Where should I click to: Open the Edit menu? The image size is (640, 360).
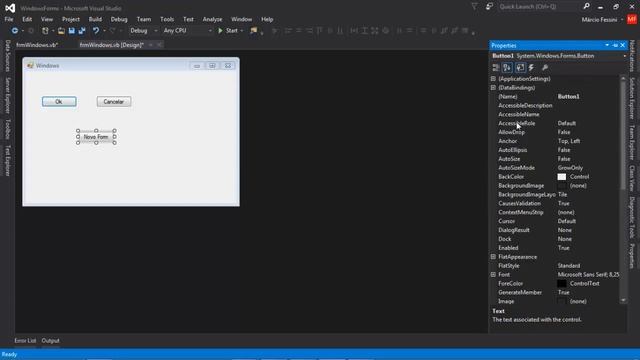pyautogui.click(x=27, y=19)
